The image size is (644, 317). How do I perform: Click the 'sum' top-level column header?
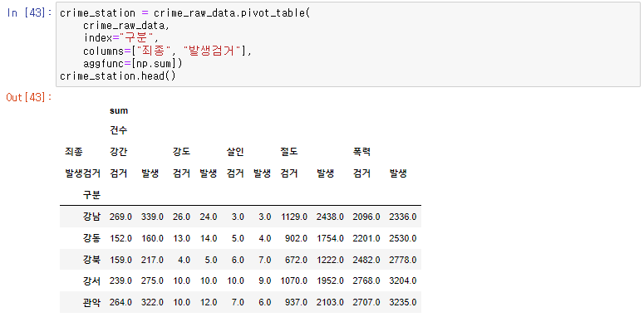(119, 110)
